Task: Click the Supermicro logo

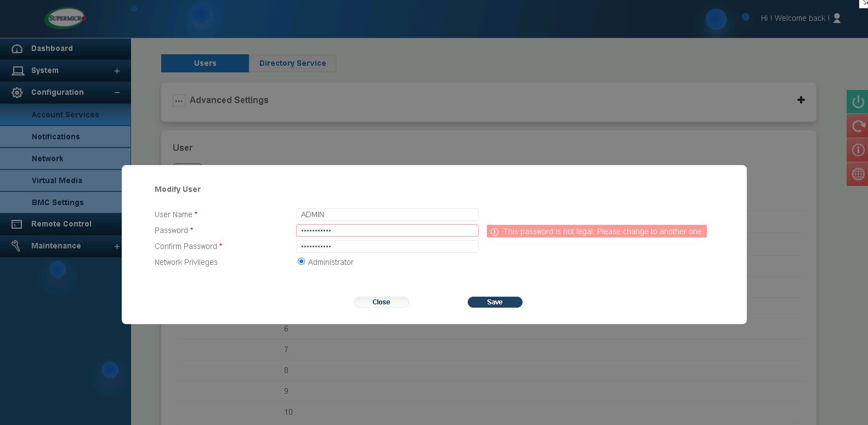Action: pyautogui.click(x=66, y=18)
